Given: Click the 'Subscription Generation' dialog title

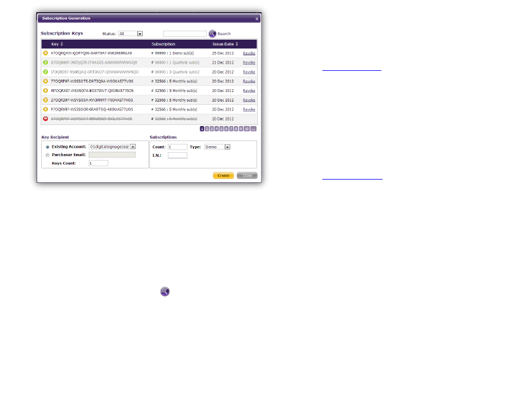Looking at the screenshot, I should click(x=66, y=18).
